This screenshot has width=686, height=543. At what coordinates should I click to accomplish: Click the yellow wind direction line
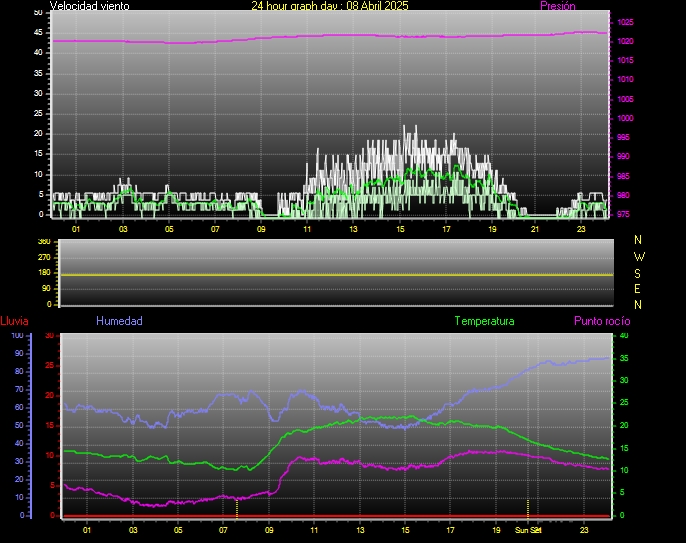[336, 275]
